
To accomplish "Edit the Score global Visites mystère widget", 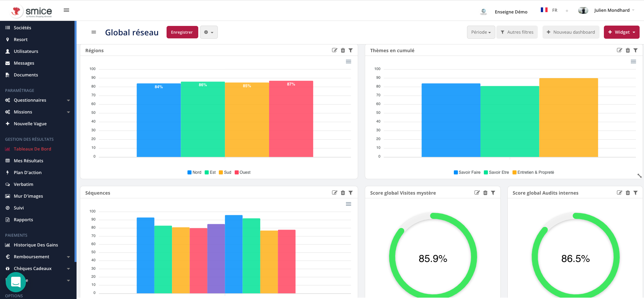I will click(x=477, y=193).
